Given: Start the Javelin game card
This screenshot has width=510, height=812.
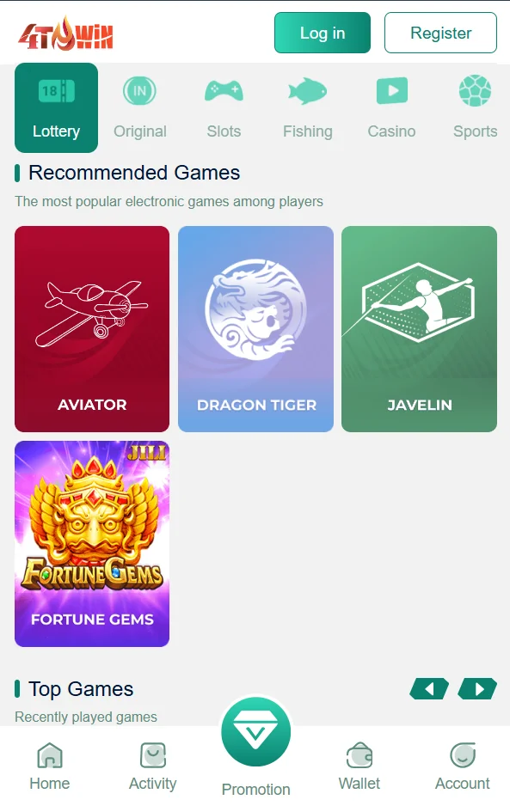Looking at the screenshot, I should 420,329.
